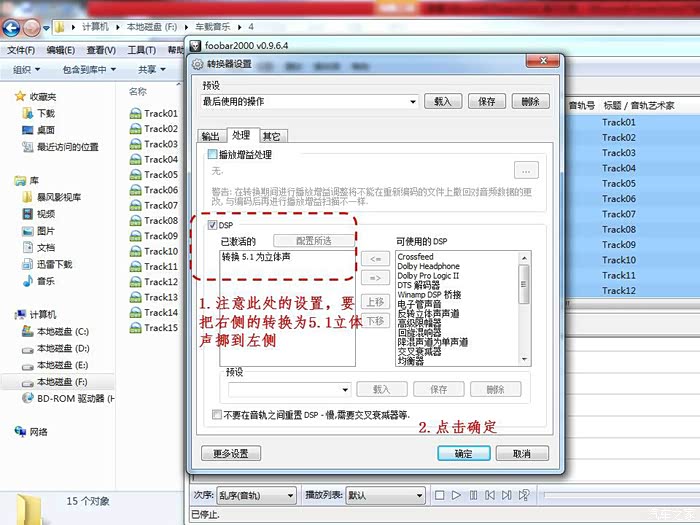The image size is (700, 525).
Task: Click the 确定 button
Action: 464,453
